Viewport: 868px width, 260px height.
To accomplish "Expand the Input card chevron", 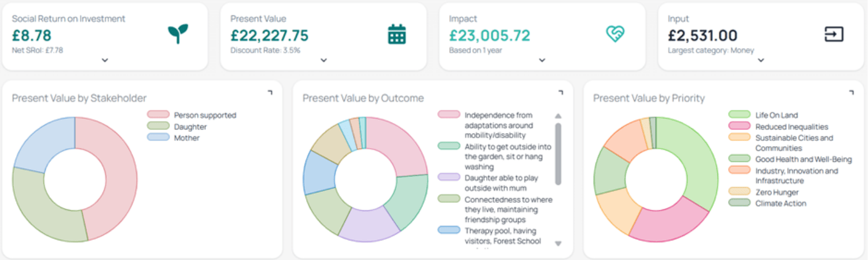I will pos(761,60).
